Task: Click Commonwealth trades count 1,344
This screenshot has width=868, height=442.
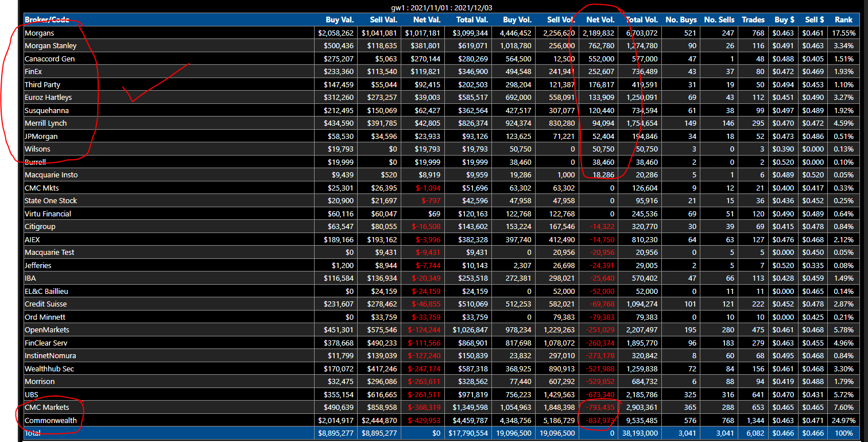Action: [755, 421]
